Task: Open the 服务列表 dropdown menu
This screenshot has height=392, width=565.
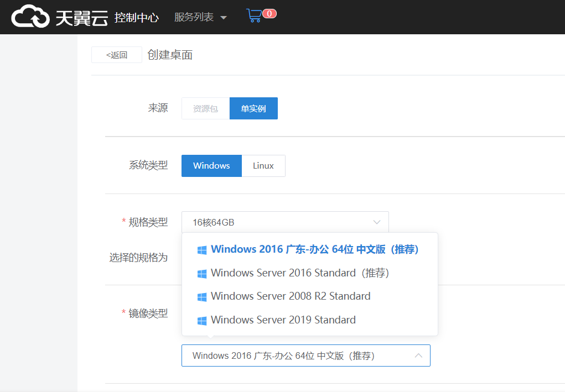Action: pyautogui.click(x=200, y=17)
